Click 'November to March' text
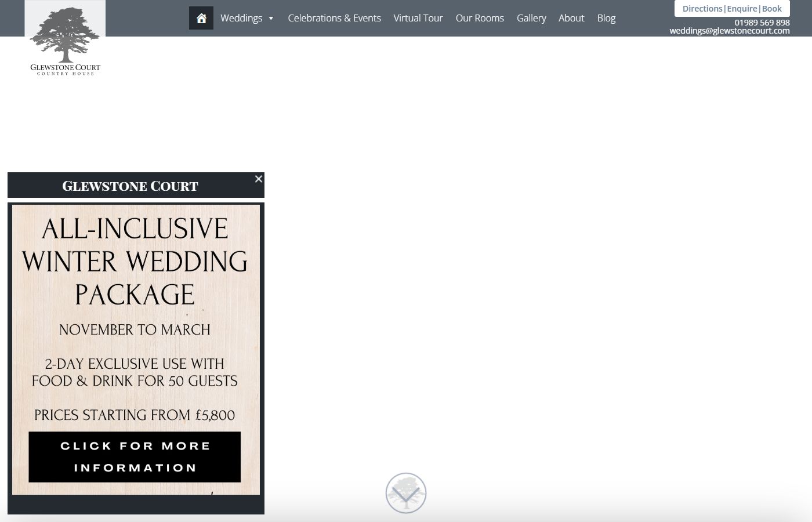This screenshot has width=812, height=522. [135, 329]
